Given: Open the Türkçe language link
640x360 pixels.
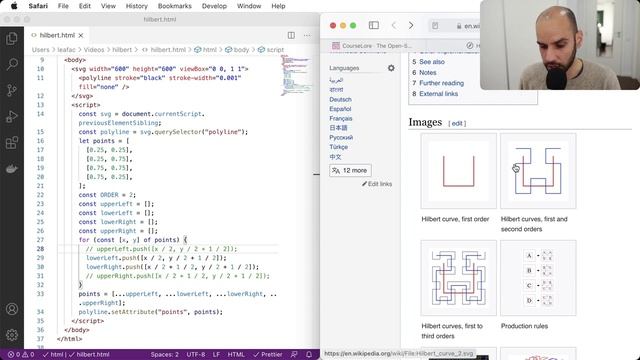Looking at the screenshot, I should (x=339, y=147).
